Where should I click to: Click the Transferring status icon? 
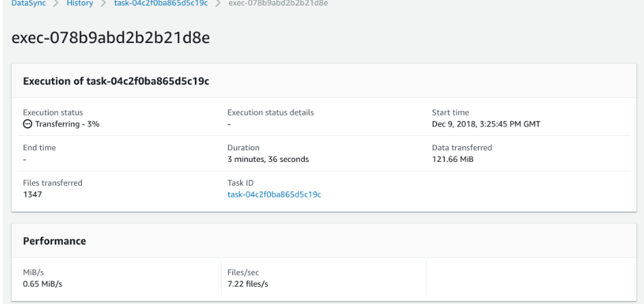27,124
